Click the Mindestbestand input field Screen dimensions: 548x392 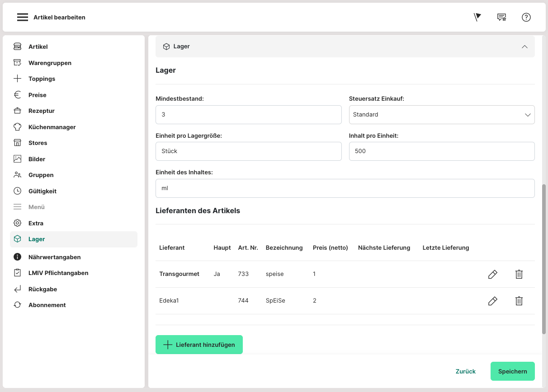click(x=248, y=115)
